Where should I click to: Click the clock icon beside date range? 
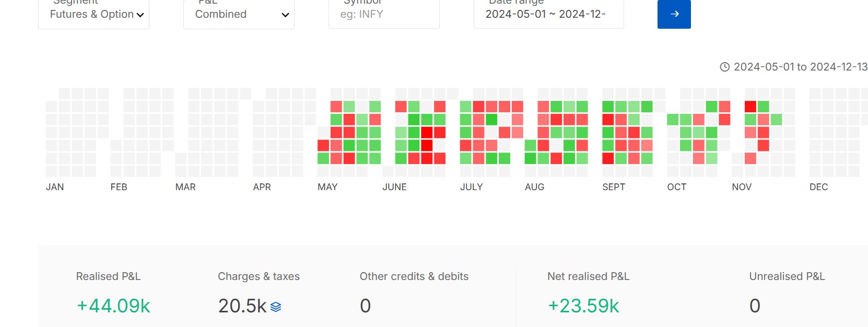click(724, 67)
